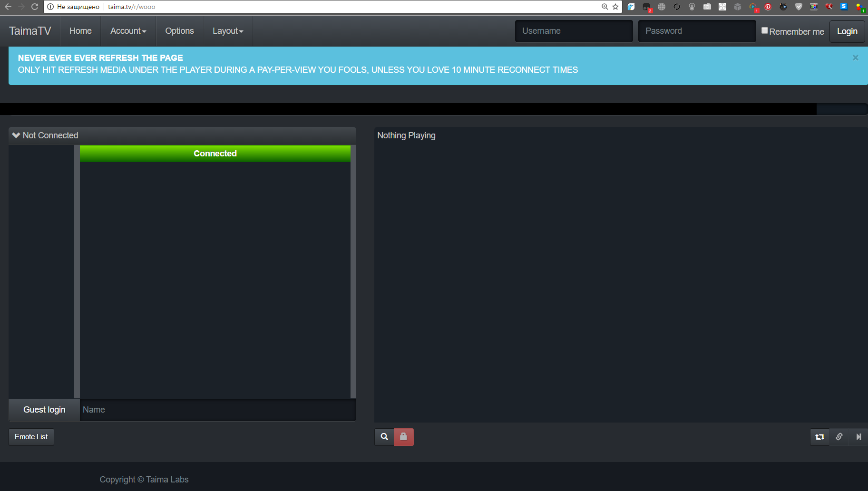Image resolution: width=868 pixels, height=491 pixels.
Task: Click the TaimaTV brand link
Action: [30, 31]
